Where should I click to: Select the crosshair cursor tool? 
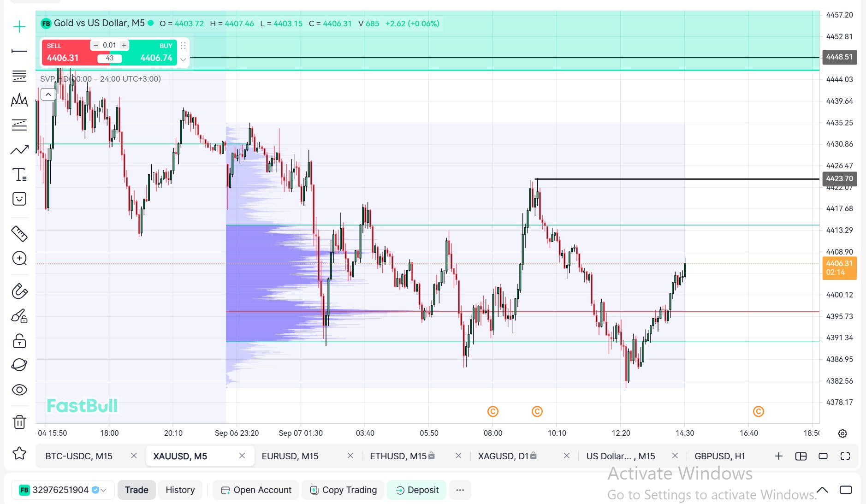(x=19, y=27)
